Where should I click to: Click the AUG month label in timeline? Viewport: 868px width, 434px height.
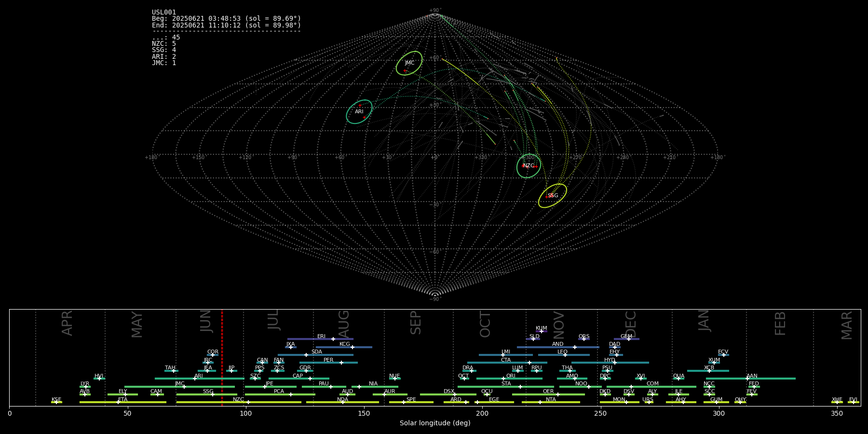344,324
